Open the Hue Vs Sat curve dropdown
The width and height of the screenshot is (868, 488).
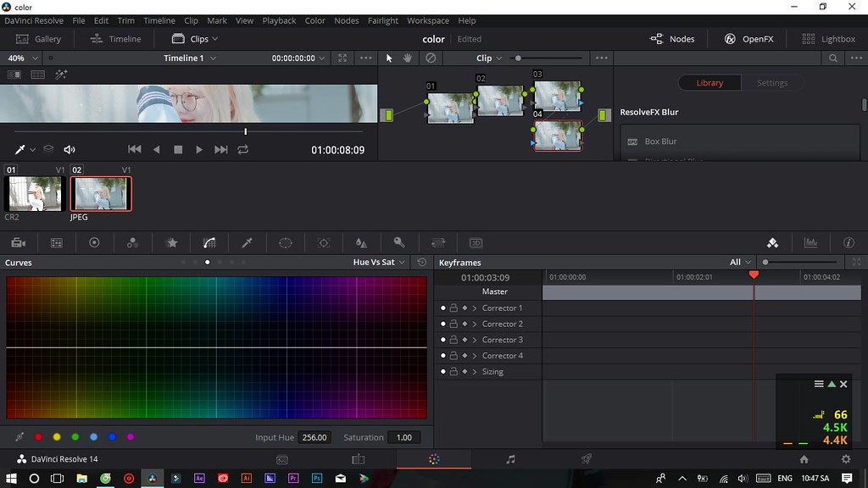pyautogui.click(x=379, y=263)
